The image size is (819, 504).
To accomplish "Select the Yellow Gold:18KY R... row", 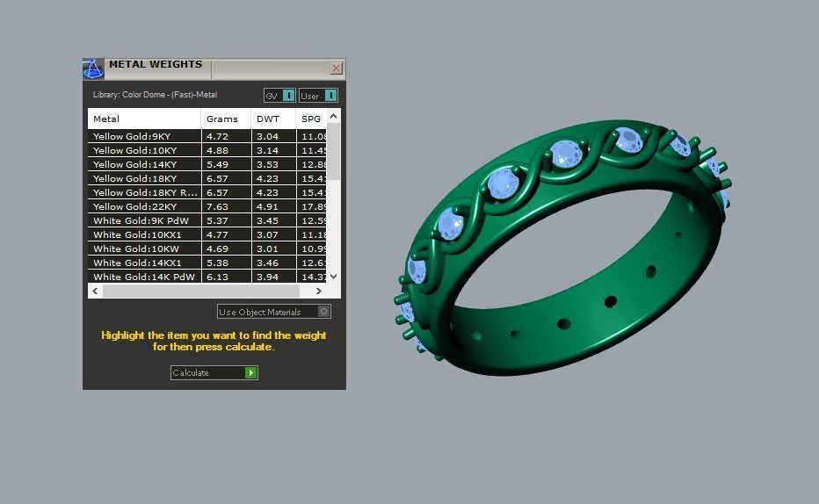I will [207, 192].
